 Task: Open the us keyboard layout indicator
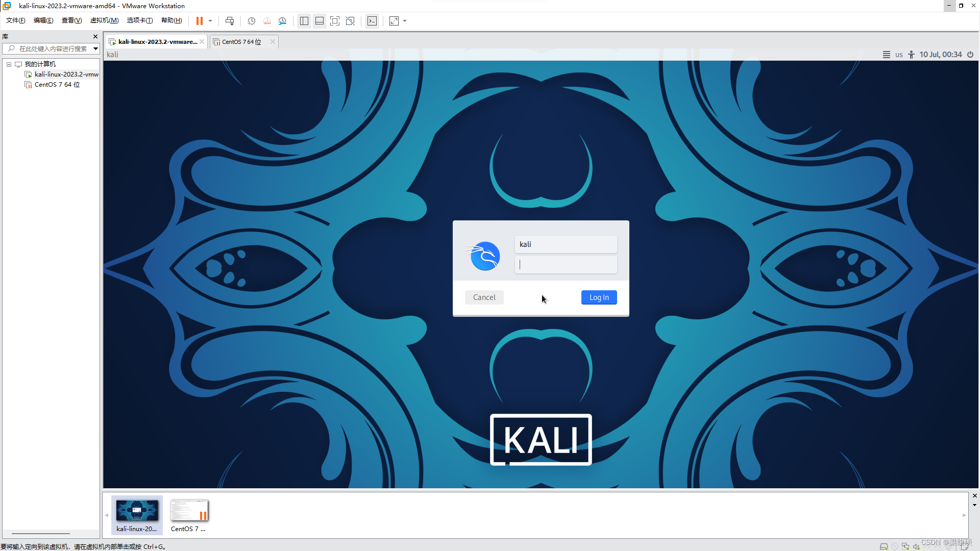pos(899,55)
